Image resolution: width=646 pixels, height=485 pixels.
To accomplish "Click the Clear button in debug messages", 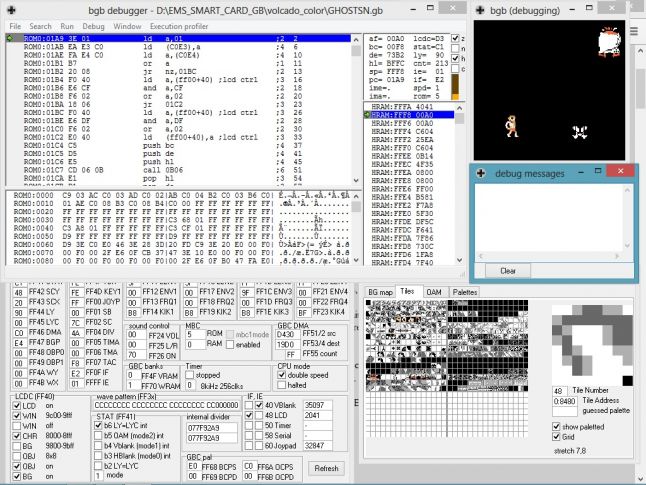I will coord(508,271).
